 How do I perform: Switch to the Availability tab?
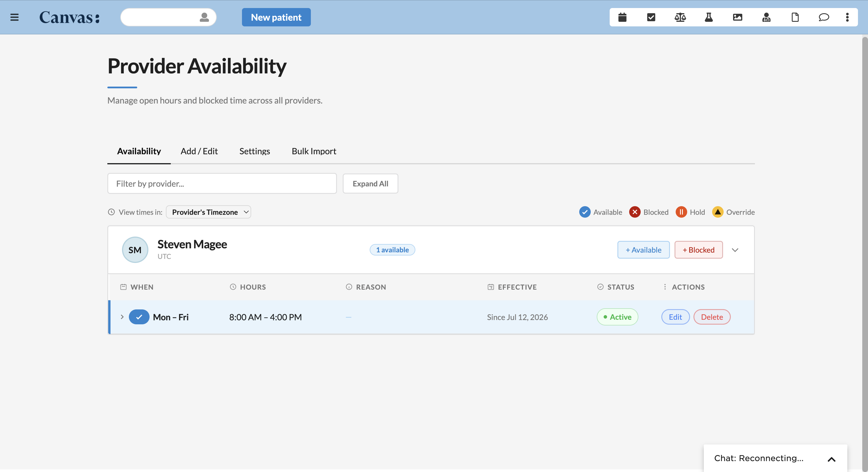click(x=139, y=151)
